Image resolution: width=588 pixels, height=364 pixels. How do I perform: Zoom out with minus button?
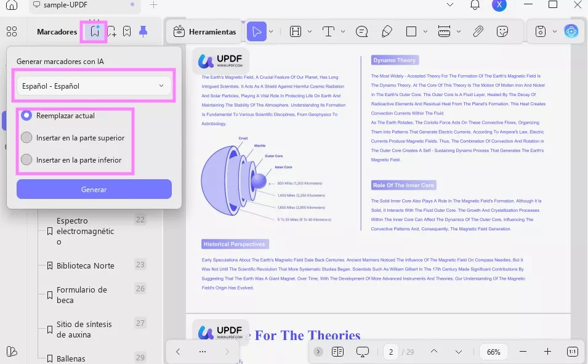coord(523,352)
